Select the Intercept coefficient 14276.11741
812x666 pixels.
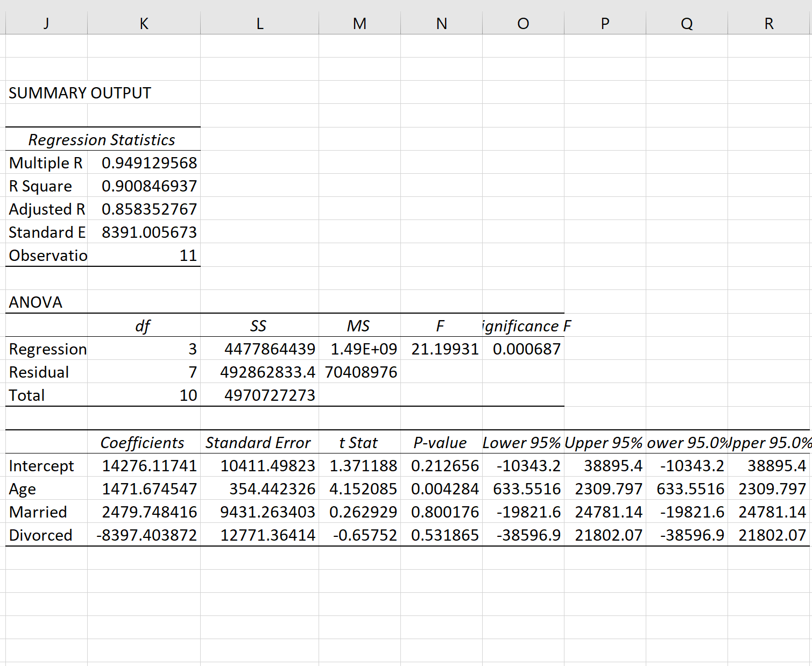[143, 465]
